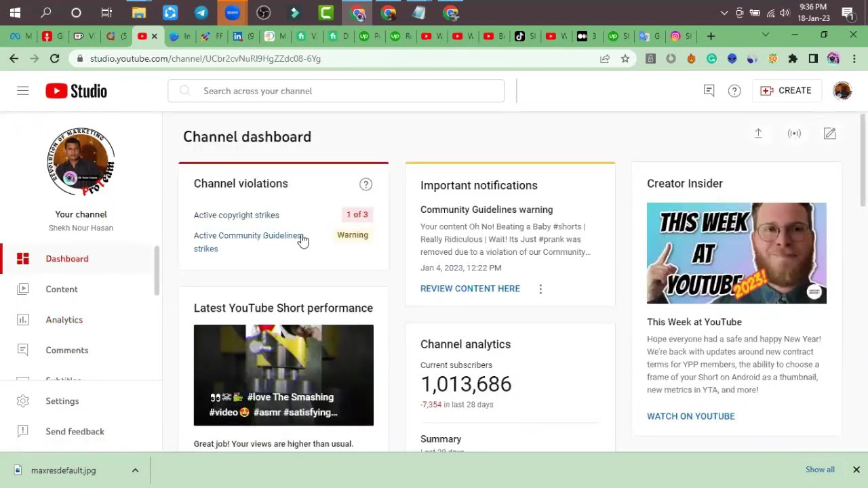This screenshot has height=488, width=868.
Task: Click the 1 of 3 strikes badge
Action: pos(357,214)
